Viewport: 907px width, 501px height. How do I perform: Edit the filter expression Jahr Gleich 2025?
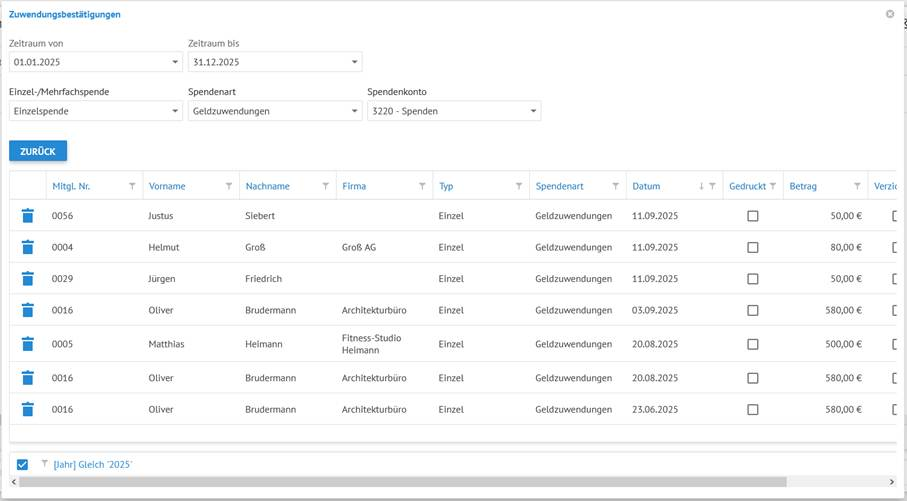(92, 465)
